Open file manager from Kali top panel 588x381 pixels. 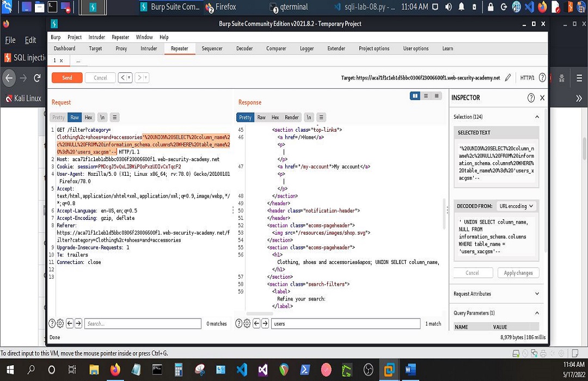click(x=39, y=7)
